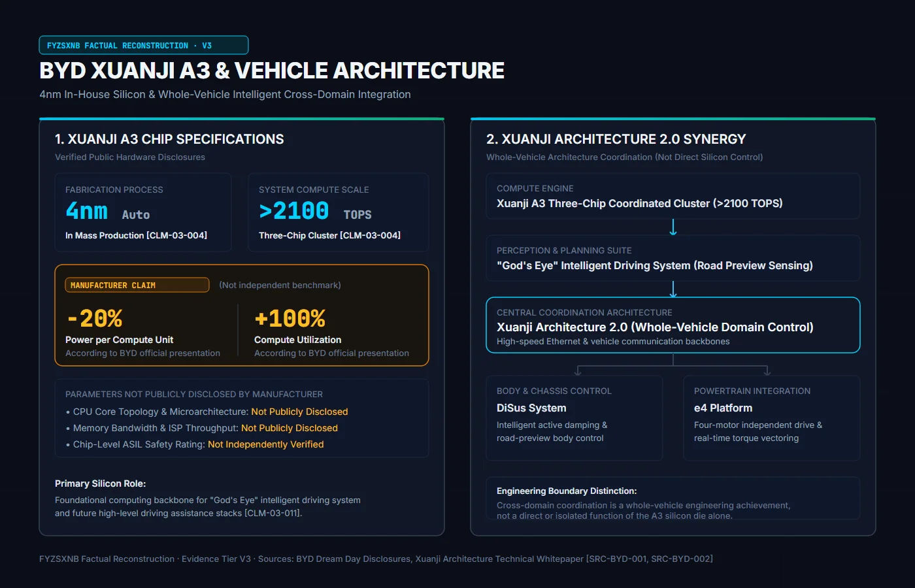Click the '+100%' compute utilization figure
Screen dimensions: 915x588
point(290,319)
